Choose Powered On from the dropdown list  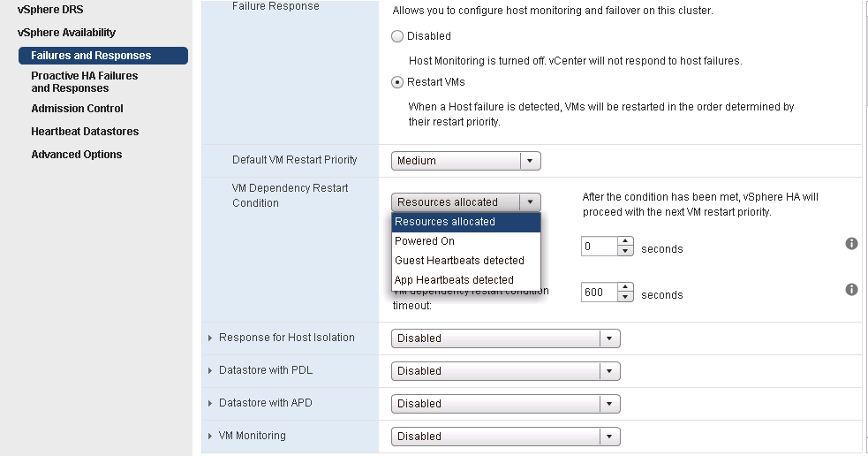click(425, 241)
